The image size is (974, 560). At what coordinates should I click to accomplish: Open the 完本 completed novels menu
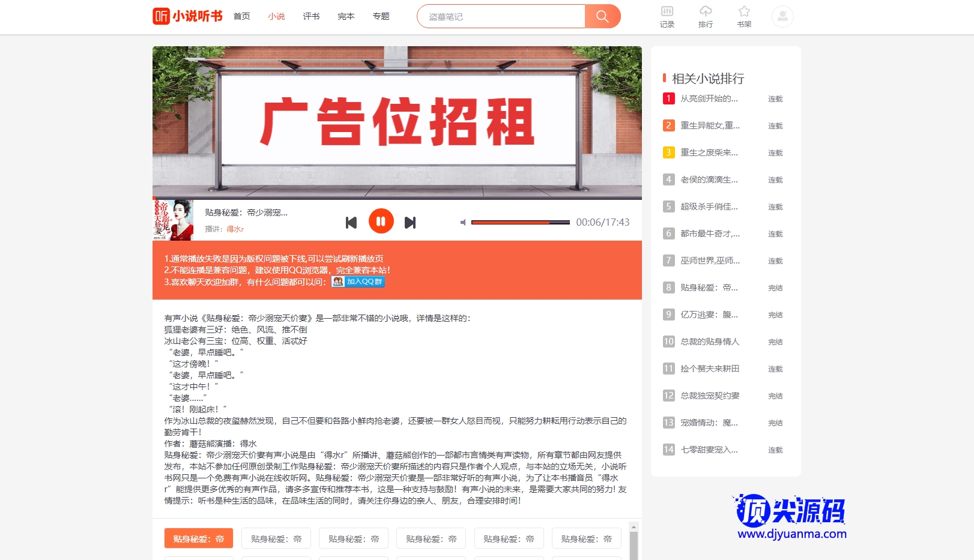[x=346, y=16]
